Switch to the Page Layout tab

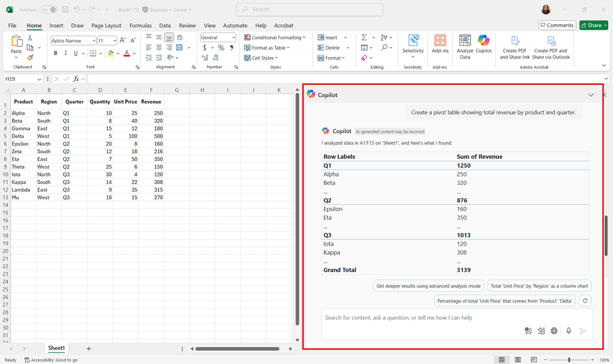tap(106, 26)
